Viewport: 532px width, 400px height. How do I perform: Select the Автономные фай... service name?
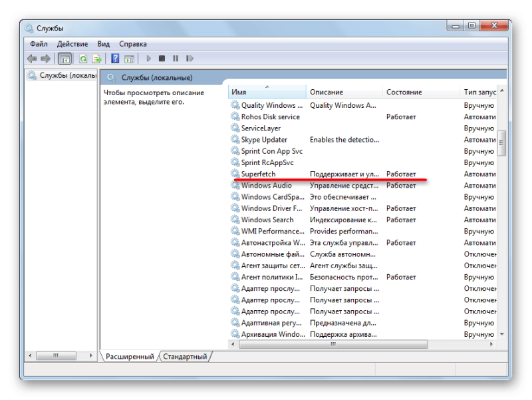click(x=273, y=254)
